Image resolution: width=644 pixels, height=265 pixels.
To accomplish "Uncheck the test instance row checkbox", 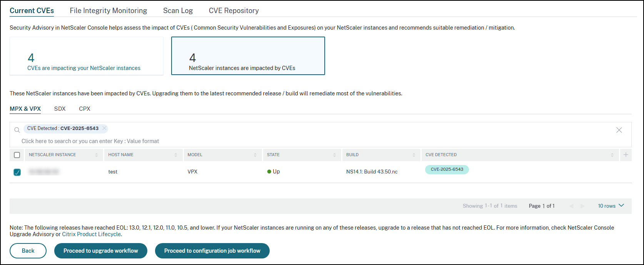I will pos(17,172).
